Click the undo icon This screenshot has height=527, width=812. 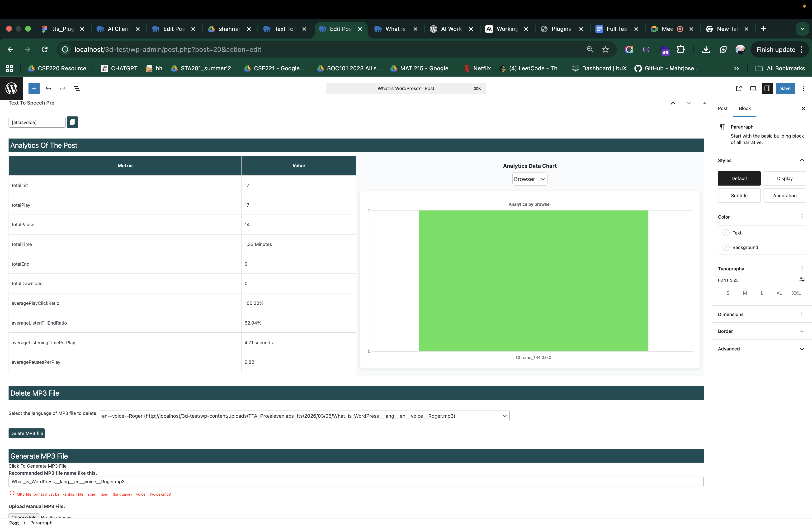click(48, 88)
